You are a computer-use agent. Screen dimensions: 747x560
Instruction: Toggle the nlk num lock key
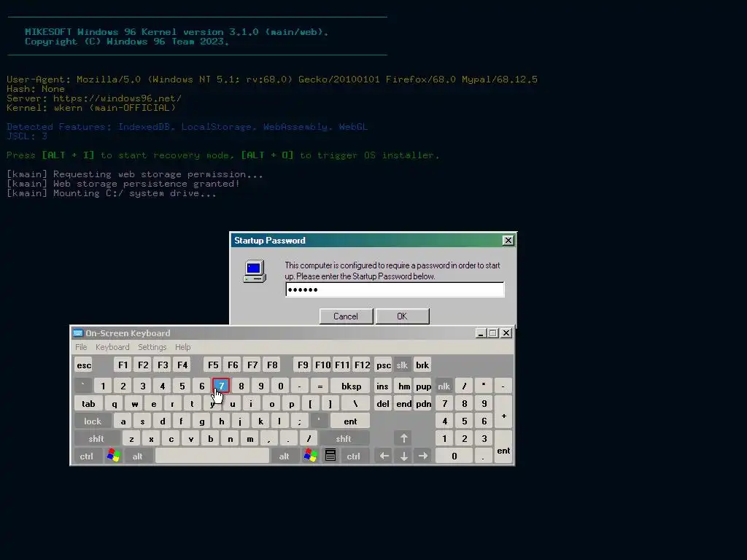(444, 386)
